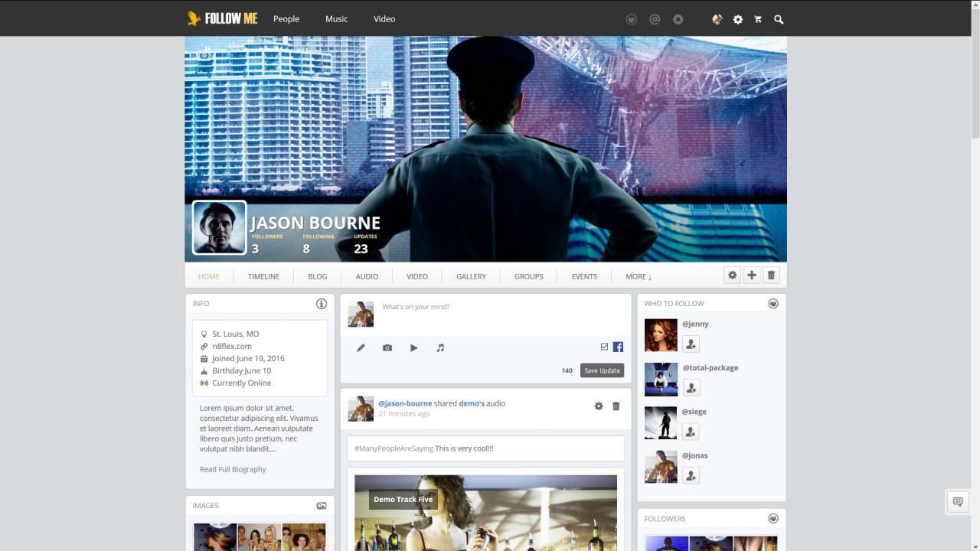Click the trash button on profile tab bar

[x=771, y=275]
